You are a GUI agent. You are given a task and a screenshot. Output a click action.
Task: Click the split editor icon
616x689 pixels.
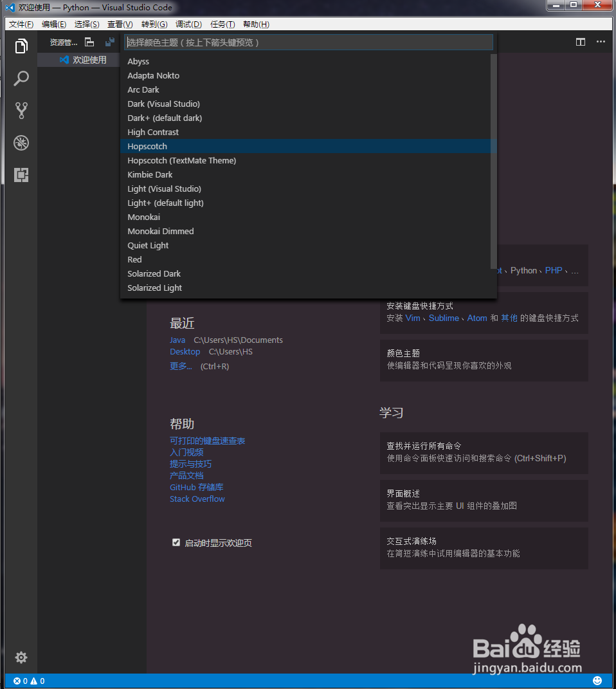point(581,42)
